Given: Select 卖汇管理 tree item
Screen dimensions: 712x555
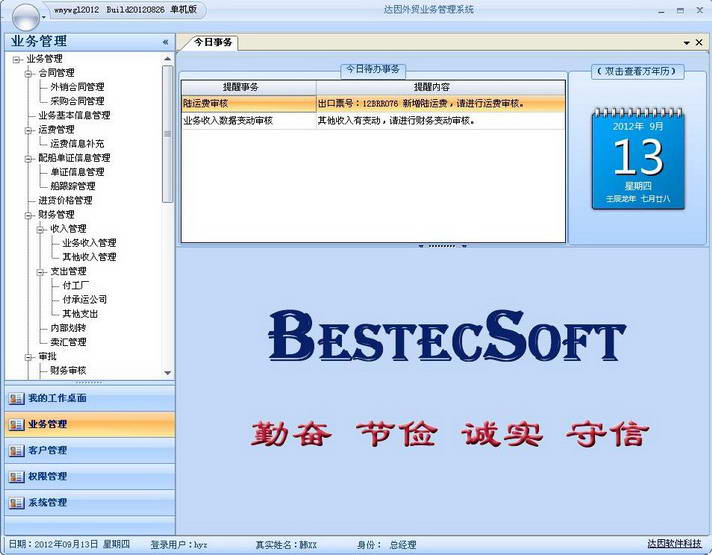Looking at the screenshot, I should point(68,342).
